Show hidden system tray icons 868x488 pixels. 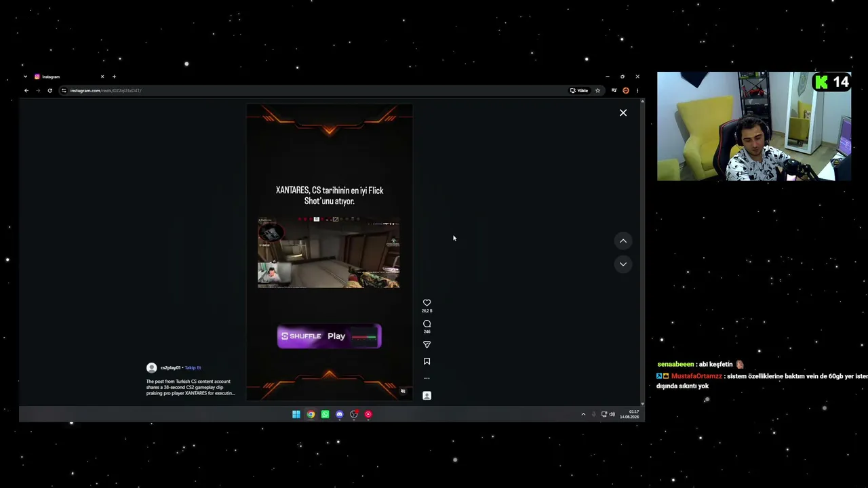point(583,414)
